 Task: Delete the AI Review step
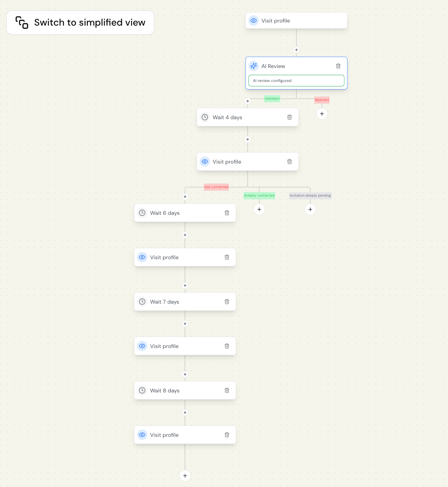click(x=338, y=66)
